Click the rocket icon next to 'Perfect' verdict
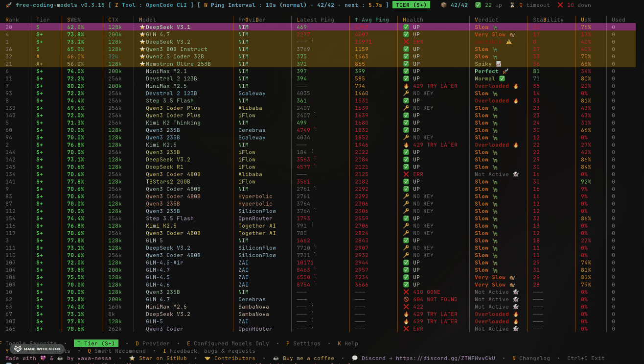 coord(506,71)
